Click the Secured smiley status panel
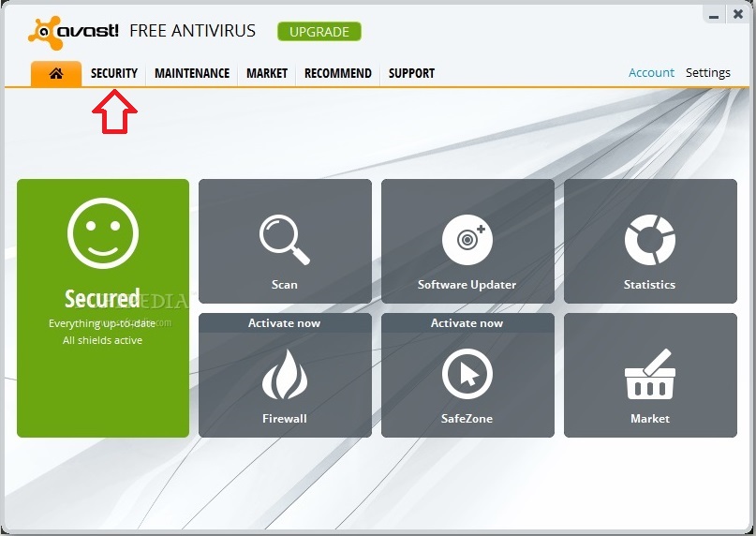 click(103, 308)
